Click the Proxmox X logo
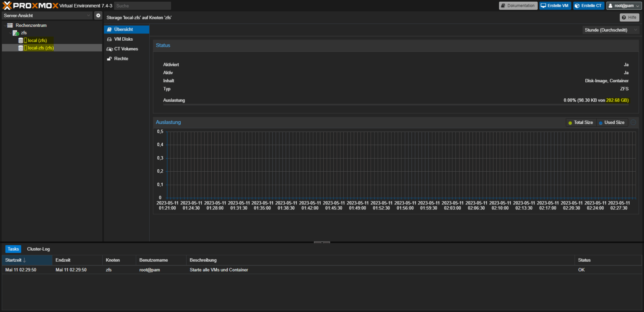This screenshot has width=644, height=312. (6, 5)
